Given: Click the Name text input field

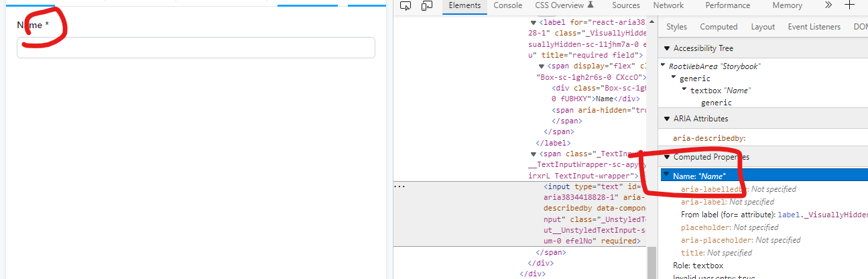Looking at the screenshot, I should 196,48.
